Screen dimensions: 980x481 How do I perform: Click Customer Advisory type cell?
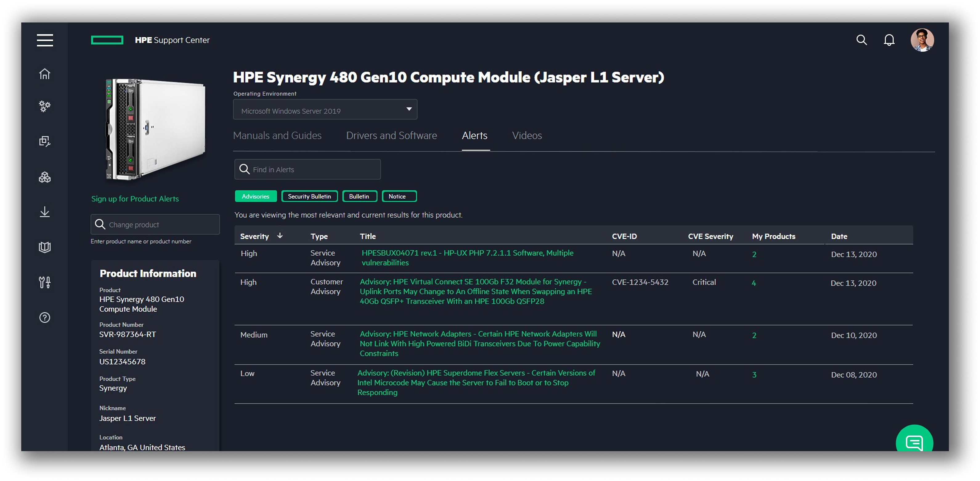point(327,286)
